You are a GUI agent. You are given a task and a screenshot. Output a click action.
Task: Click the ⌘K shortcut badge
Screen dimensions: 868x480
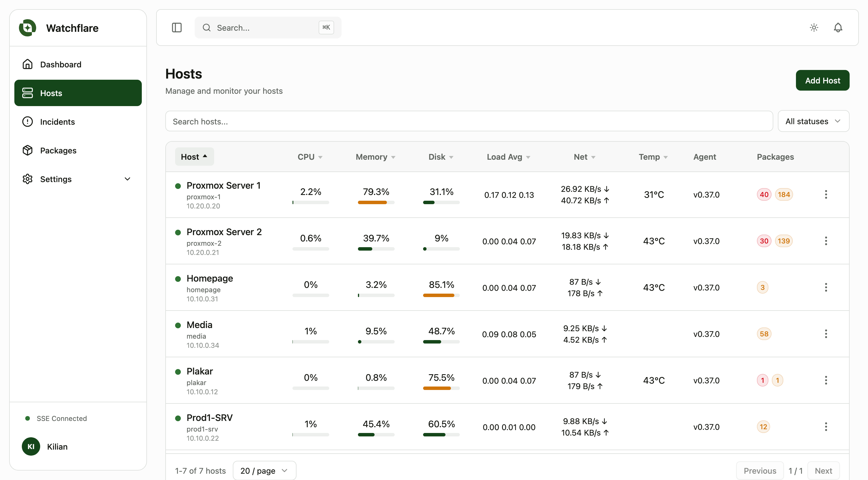pos(326,28)
